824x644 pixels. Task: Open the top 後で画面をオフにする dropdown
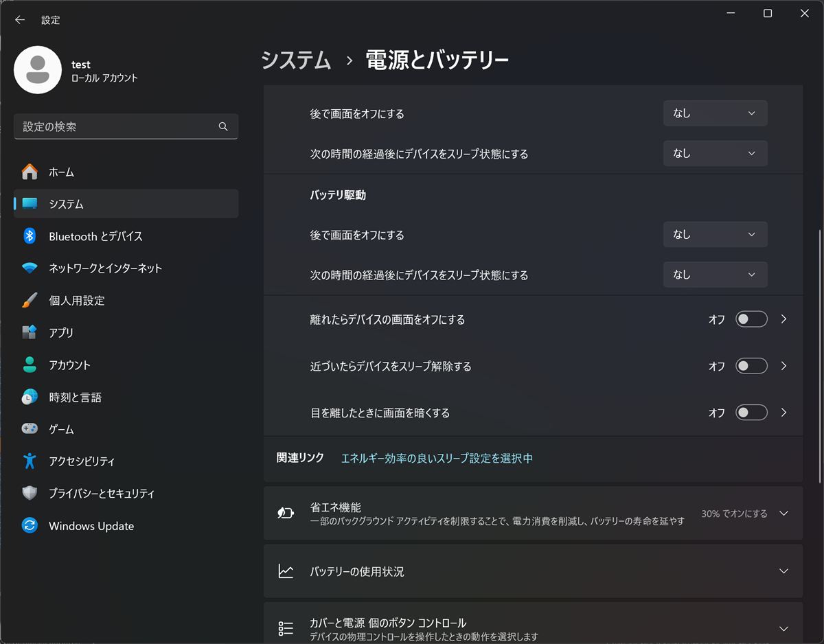coord(715,113)
